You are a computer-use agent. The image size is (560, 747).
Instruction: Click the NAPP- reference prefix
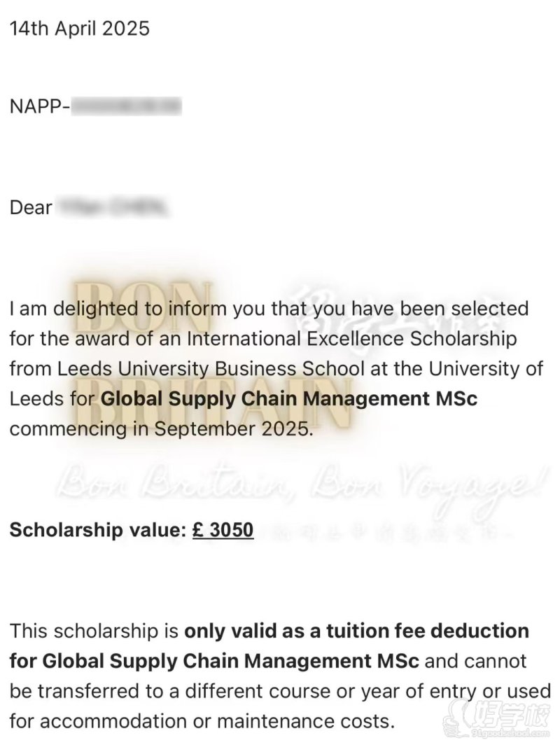pos(40,107)
